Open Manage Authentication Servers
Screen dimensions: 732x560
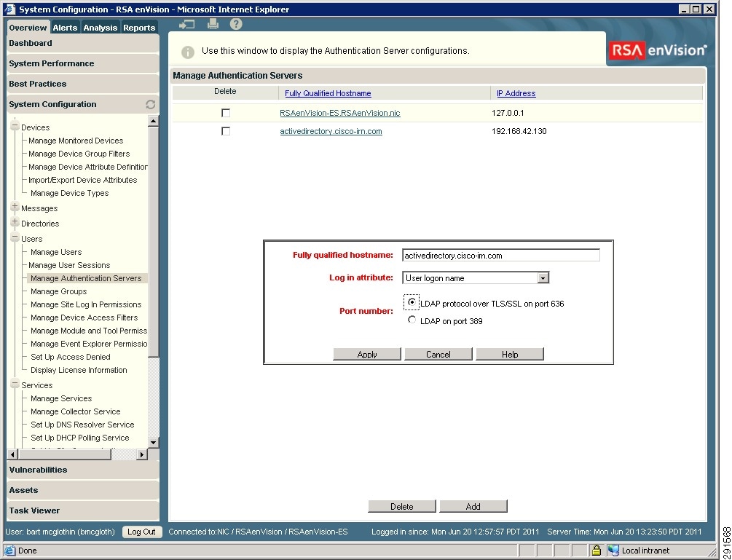tap(86, 278)
